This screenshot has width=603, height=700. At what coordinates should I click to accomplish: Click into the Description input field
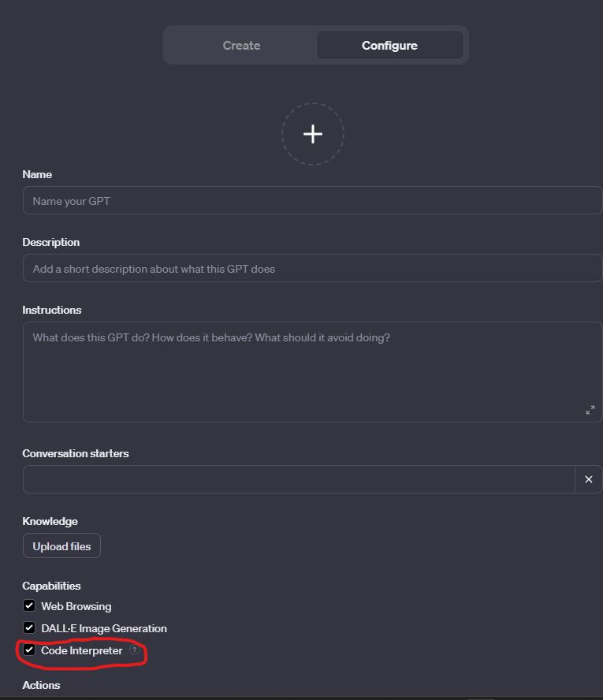coord(312,268)
